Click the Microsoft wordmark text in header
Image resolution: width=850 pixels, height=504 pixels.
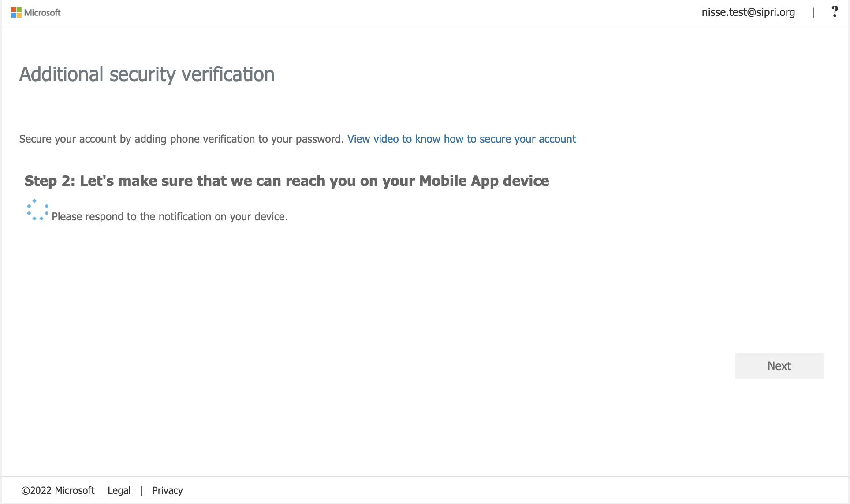click(x=42, y=13)
